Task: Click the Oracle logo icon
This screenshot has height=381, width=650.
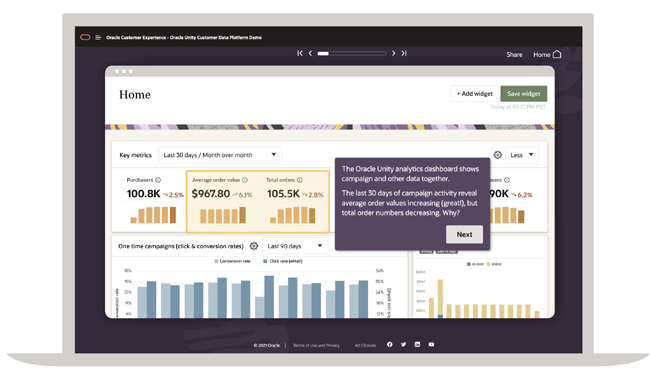Action: (x=85, y=37)
